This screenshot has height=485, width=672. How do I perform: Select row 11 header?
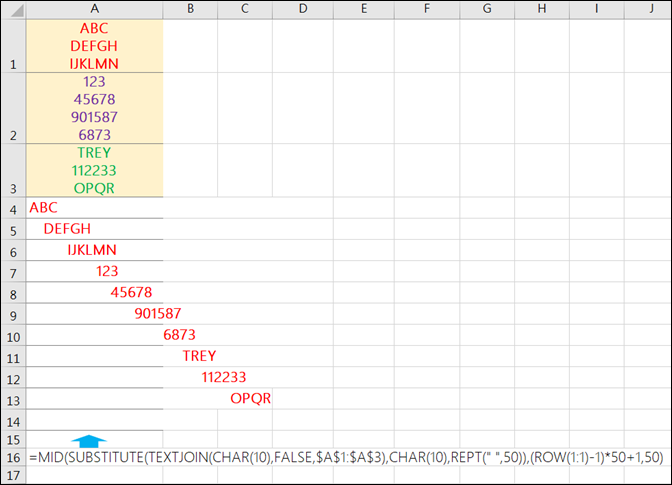click(13, 356)
